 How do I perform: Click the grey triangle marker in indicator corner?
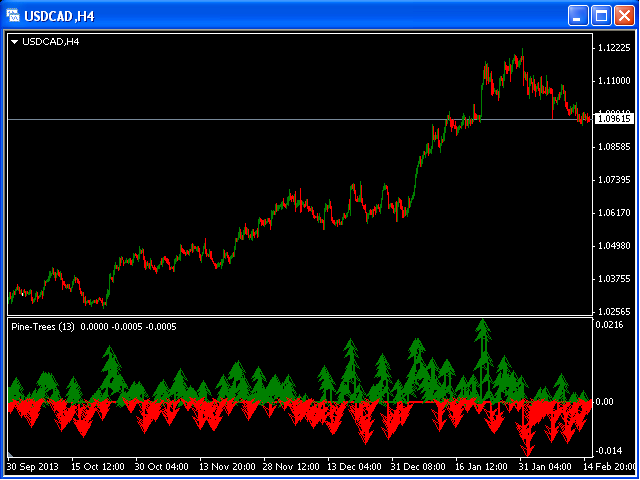coord(10,453)
